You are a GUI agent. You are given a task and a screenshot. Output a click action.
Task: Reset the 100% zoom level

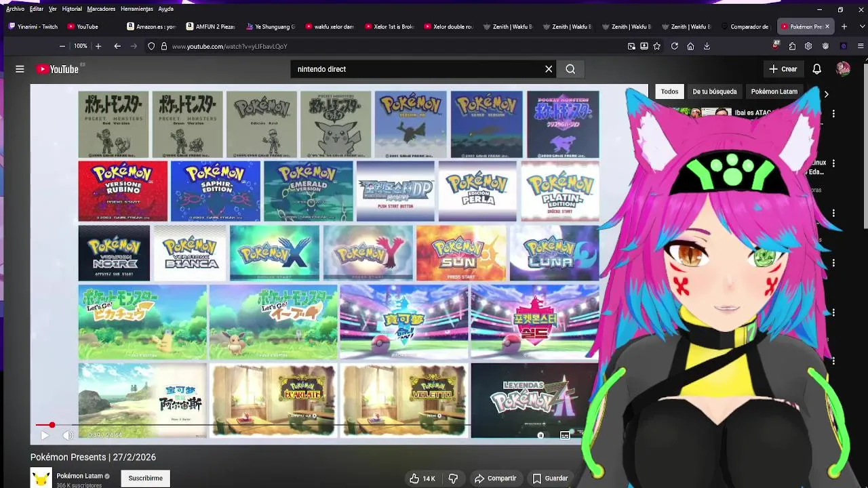click(81, 46)
